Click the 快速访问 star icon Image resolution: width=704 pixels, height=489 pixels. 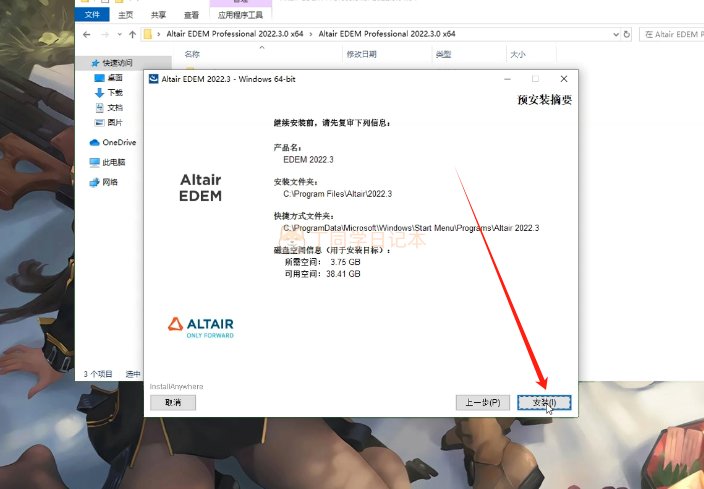(95, 63)
